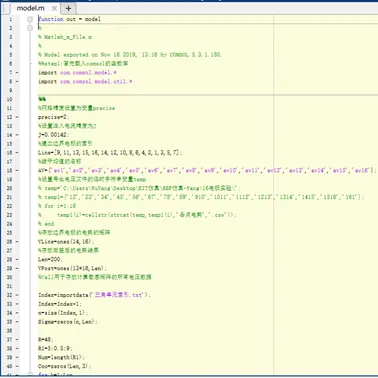Set breakpoint at line 14 j assignment
The image size is (378, 378).
coord(17,135)
